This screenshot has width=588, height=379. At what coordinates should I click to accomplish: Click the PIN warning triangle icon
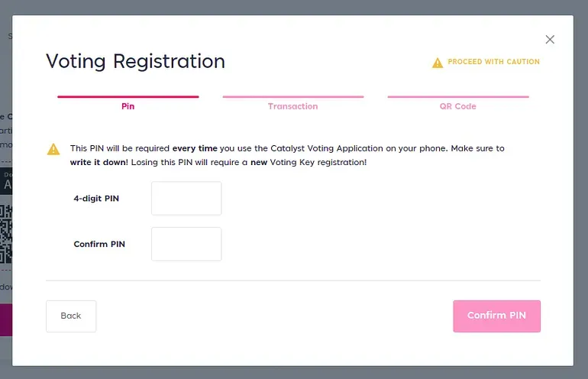53,149
